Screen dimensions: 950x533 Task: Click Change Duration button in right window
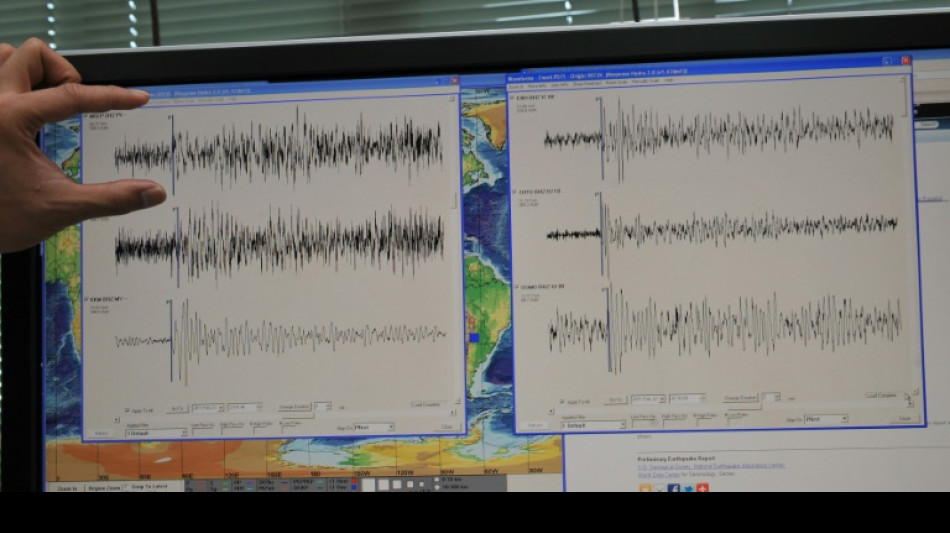click(741, 397)
